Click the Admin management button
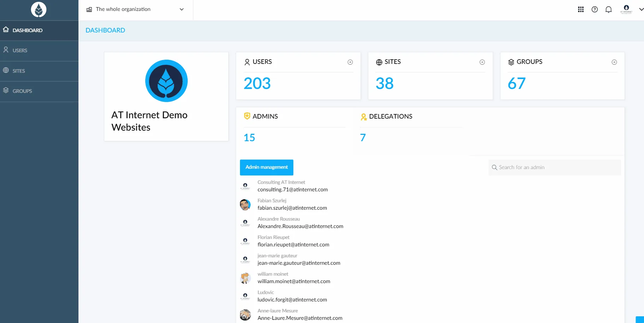 tap(267, 167)
